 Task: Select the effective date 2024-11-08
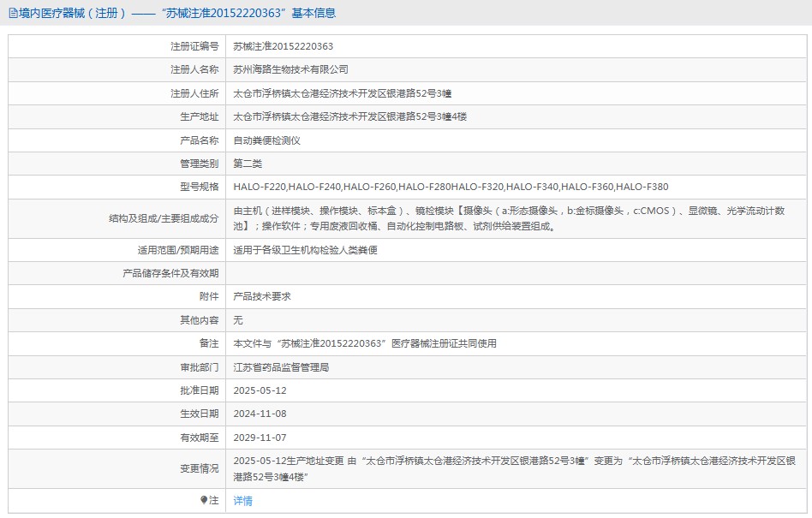tap(260, 414)
